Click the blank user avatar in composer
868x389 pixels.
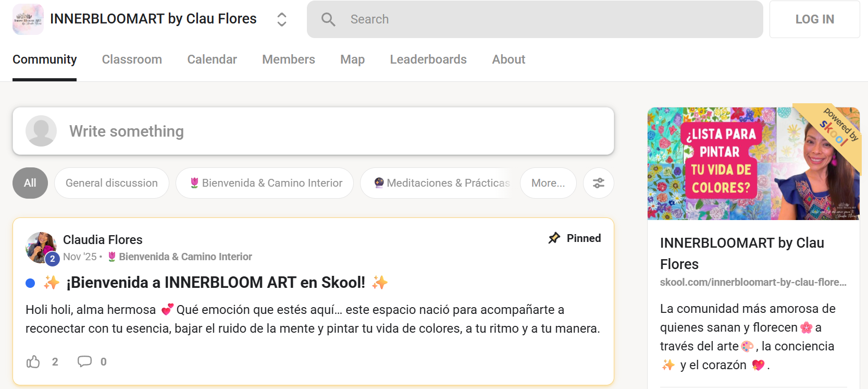pyautogui.click(x=41, y=131)
